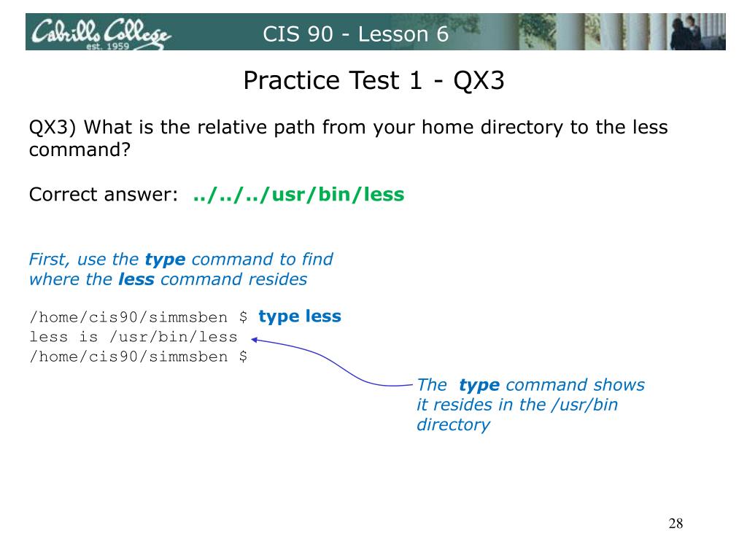Click the 'est. 1959' text under the logo
Image resolution: width=747 pixels, height=560 pixels.
coord(108,46)
